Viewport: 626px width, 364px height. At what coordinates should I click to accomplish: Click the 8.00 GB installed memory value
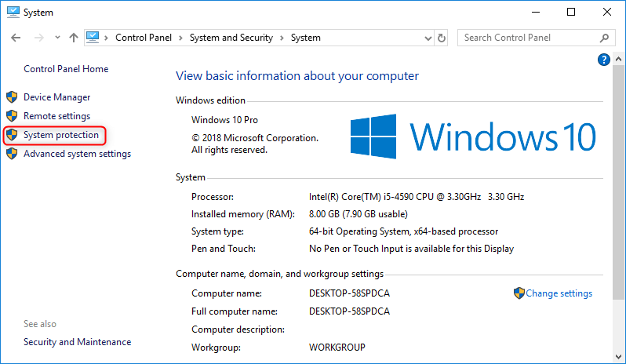point(358,214)
